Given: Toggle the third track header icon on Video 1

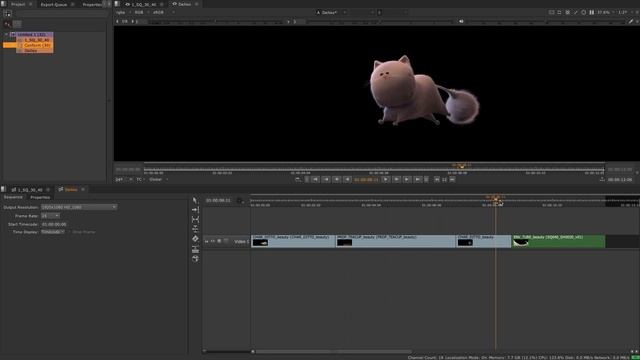Looking at the screenshot, I should (x=219, y=242).
